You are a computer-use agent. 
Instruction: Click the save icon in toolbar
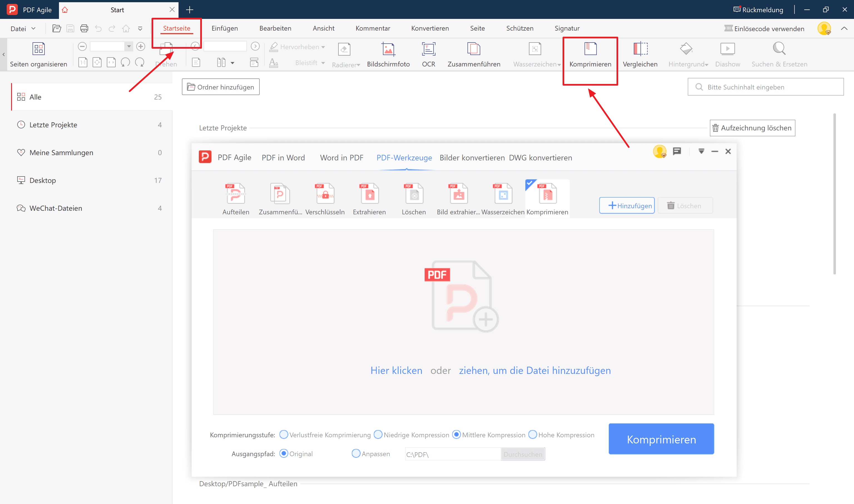[70, 29]
